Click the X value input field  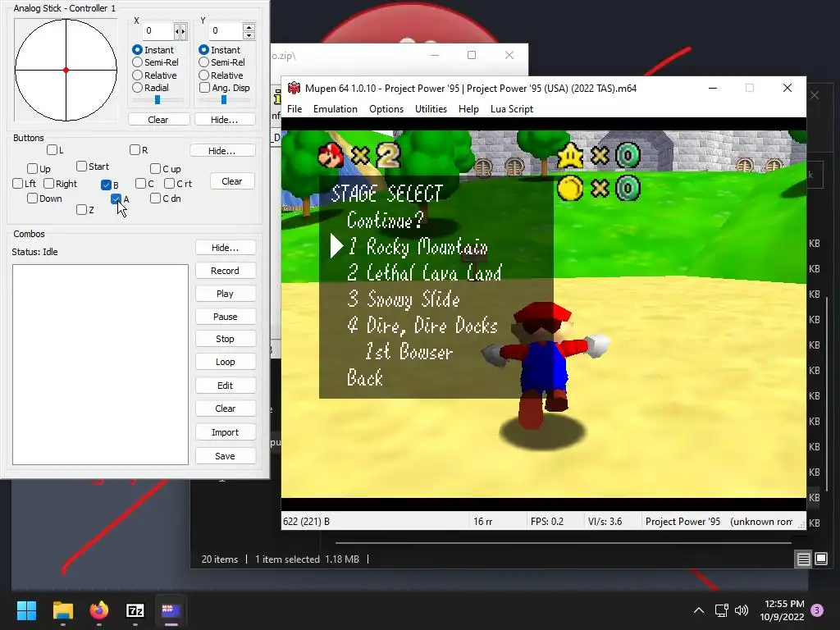[158, 31]
